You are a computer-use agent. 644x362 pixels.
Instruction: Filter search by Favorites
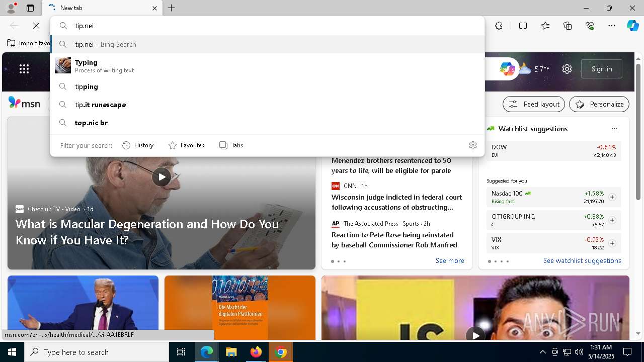[x=186, y=145]
